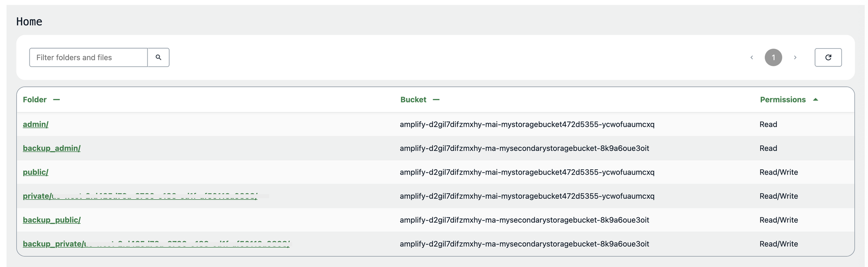Open the backup_private/ folder link
The image size is (868, 267).
click(x=156, y=244)
